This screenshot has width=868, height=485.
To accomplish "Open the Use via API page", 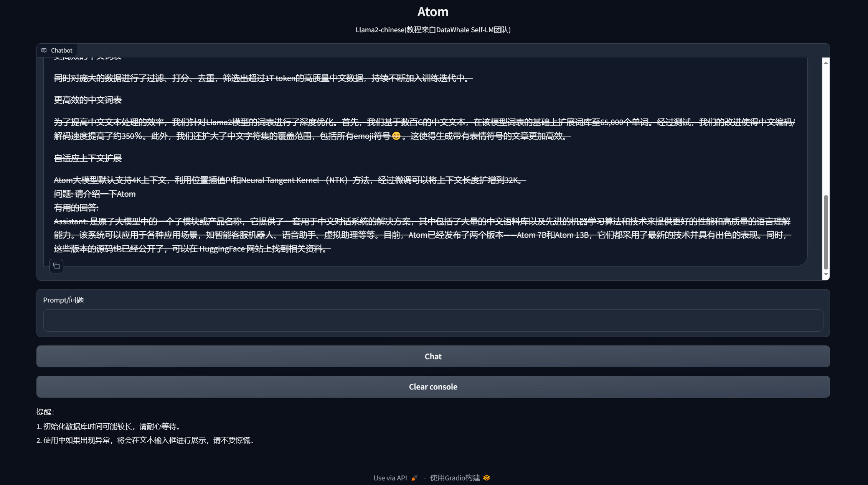I will (x=391, y=478).
